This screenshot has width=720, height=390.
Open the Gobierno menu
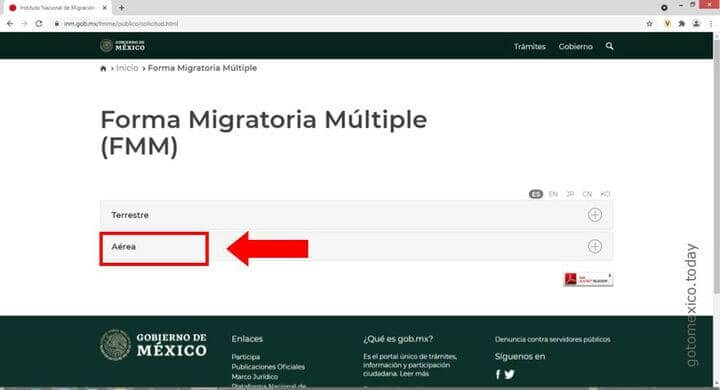(575, 46)
